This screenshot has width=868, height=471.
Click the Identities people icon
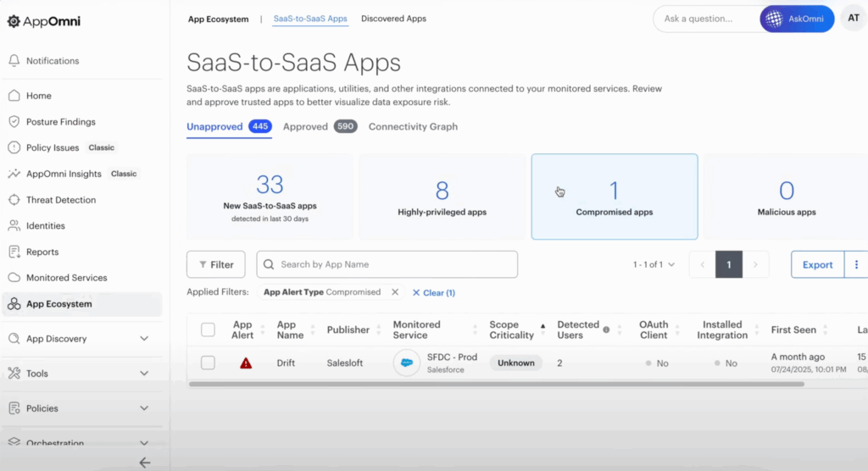[14, 226]
